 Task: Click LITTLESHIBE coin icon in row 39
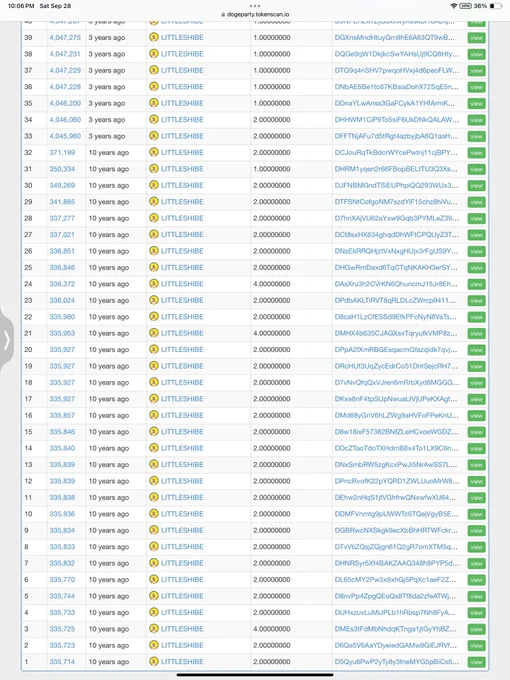(x=154, y=37)
